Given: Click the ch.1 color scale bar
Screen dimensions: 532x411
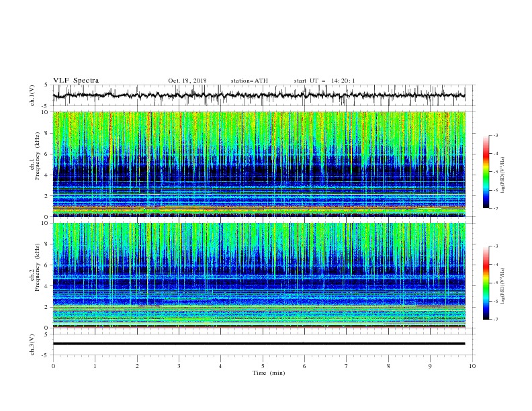Looking at the screenshot, I should [x=486, y=172].
